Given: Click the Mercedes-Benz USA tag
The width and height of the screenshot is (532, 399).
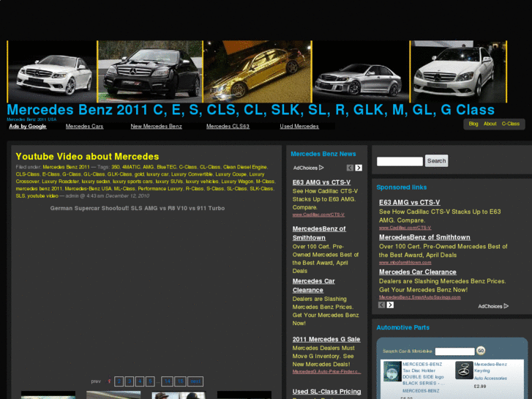Looking at the screenshot, I should click(88, 188).
